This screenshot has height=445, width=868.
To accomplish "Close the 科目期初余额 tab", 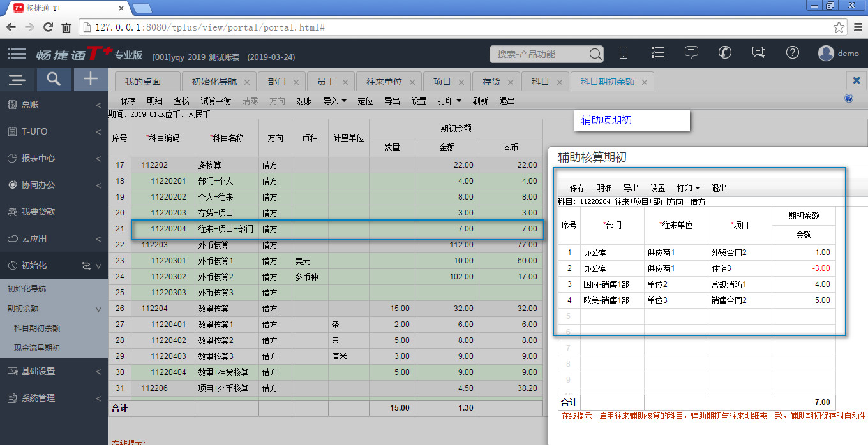I will click(x=645, y=82).
